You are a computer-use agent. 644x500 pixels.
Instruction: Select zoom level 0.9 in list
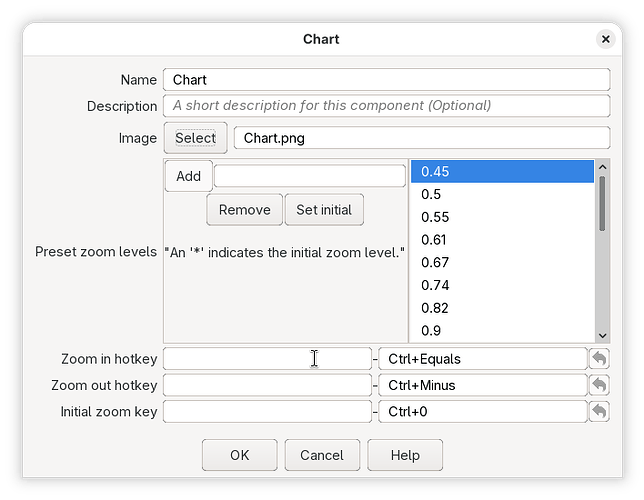point(502,330)
